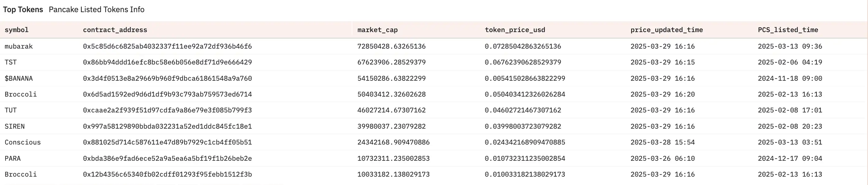Select the price_updated_time column header
Image resolution: width=868 pixels, height=185 pixels.
666,30
